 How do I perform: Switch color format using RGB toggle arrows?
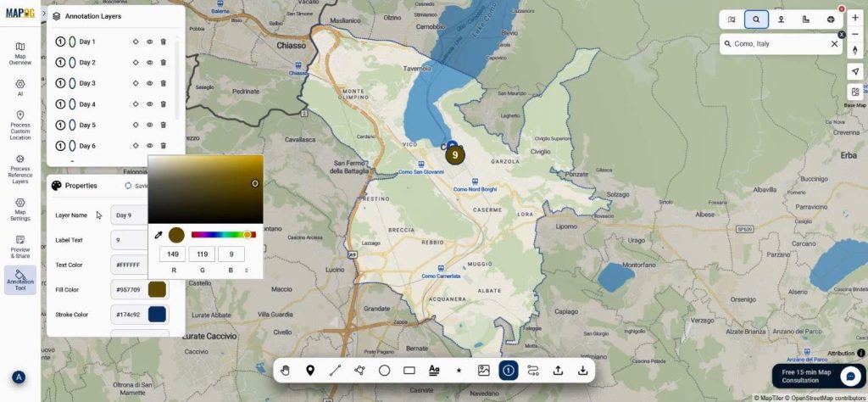247,270
